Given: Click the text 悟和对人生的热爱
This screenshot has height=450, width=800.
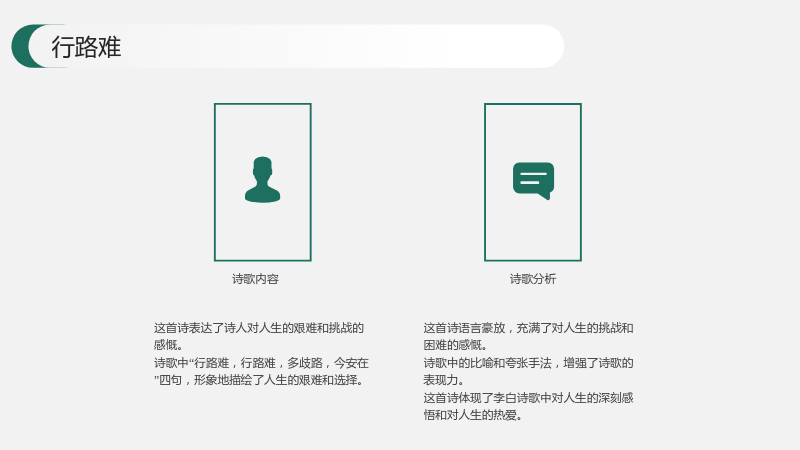Looking at the screenshot, I should point(473,415).
